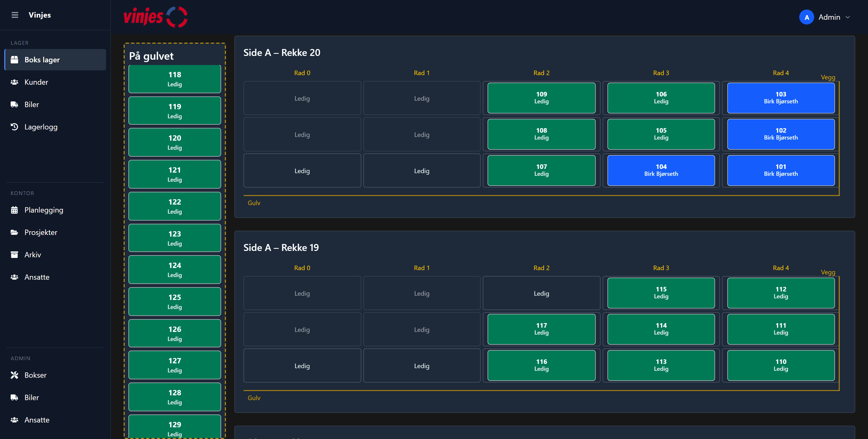Click the Prosjekter folder icon

click(x=14, y=233)
